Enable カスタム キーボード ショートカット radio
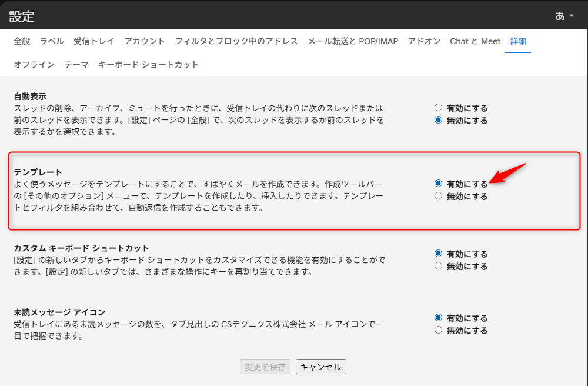Image resolution: width=588 pixels, height=386 pixels. [438, 254]
